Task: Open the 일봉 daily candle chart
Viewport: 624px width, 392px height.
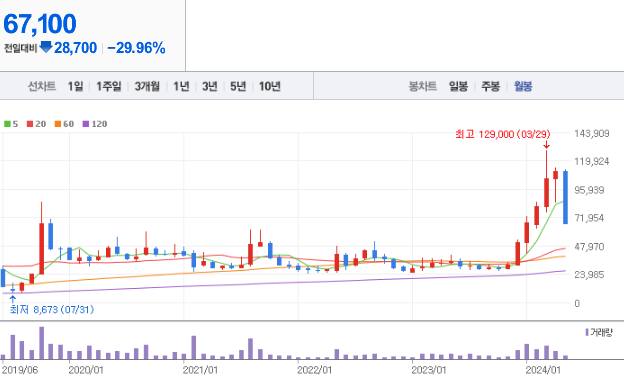Action: point(458,86)
